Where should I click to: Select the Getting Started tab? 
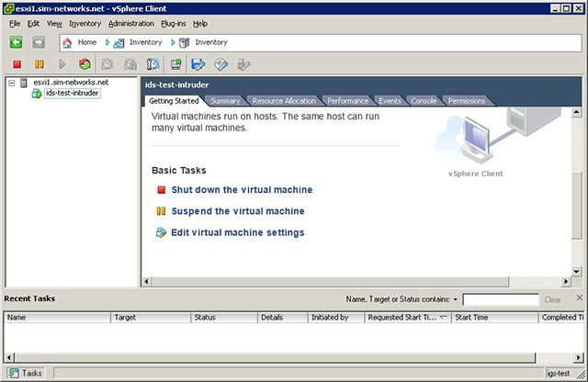[174, 101]
